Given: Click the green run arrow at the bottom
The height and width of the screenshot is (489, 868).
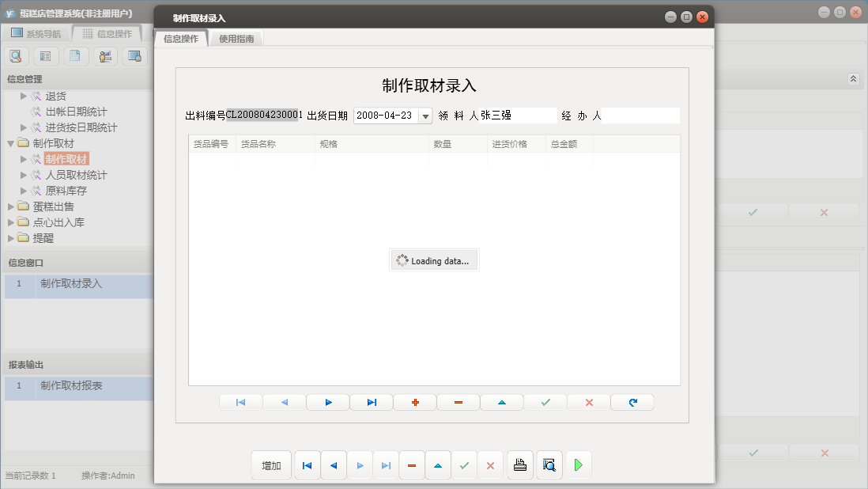Looking at the screenshot, I should point(578,465).
